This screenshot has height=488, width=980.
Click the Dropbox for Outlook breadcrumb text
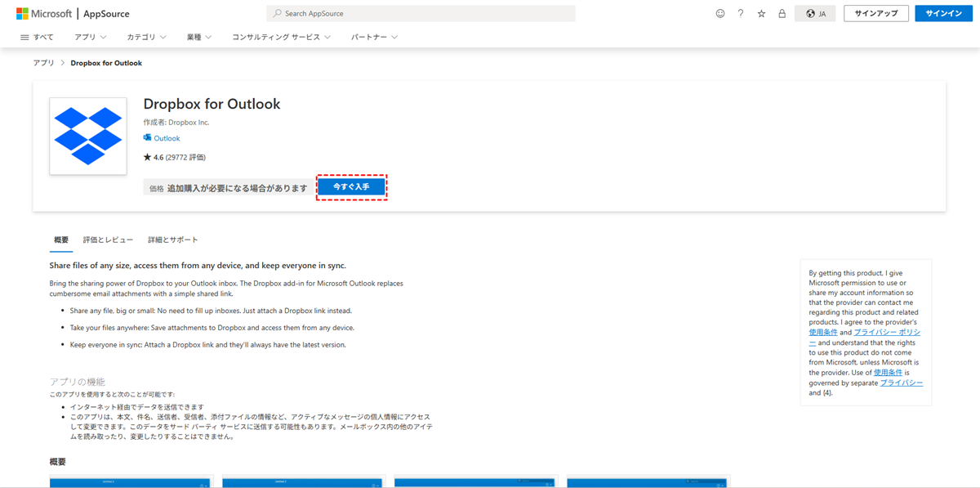[x=106, y=63]
